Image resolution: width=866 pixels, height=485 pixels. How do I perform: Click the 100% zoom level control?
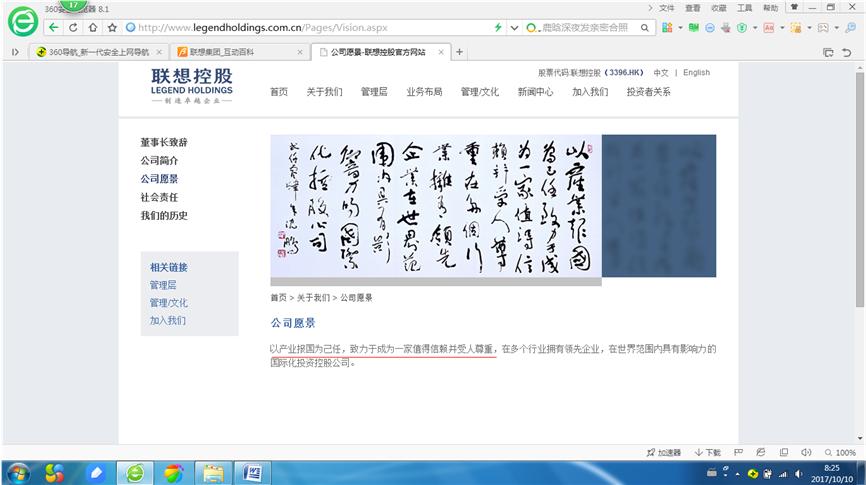point(841,452)
